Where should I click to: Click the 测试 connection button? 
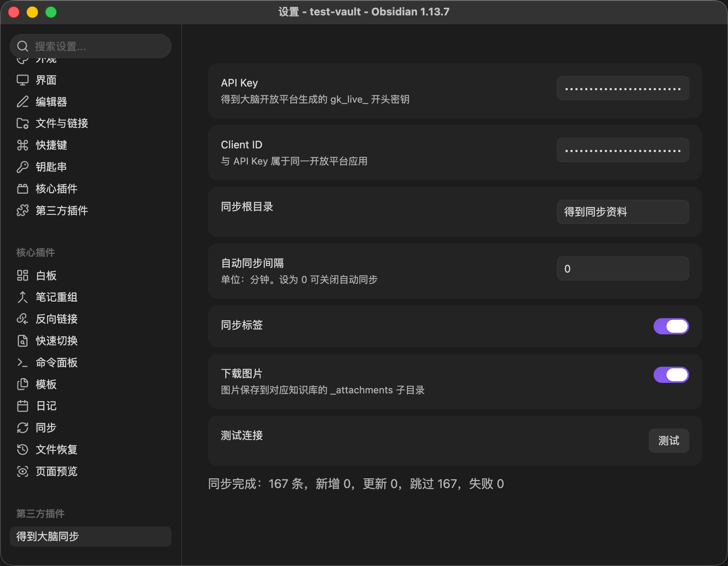669,441
